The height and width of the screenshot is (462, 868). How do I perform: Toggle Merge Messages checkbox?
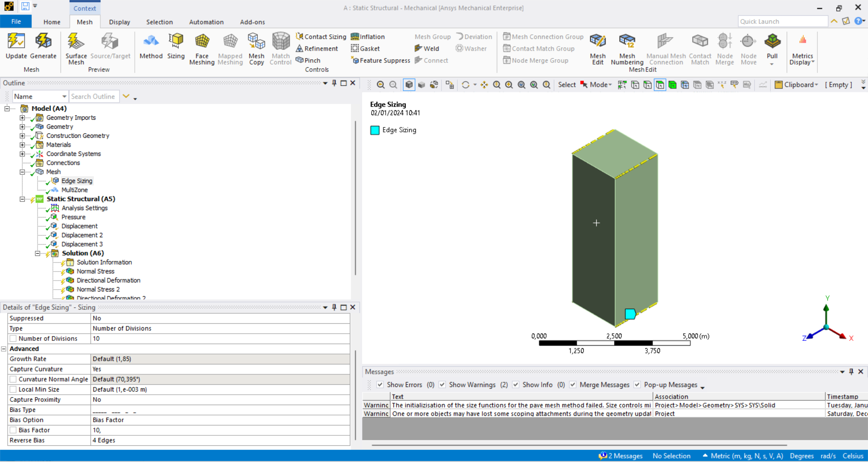click(x=573, y=384)
